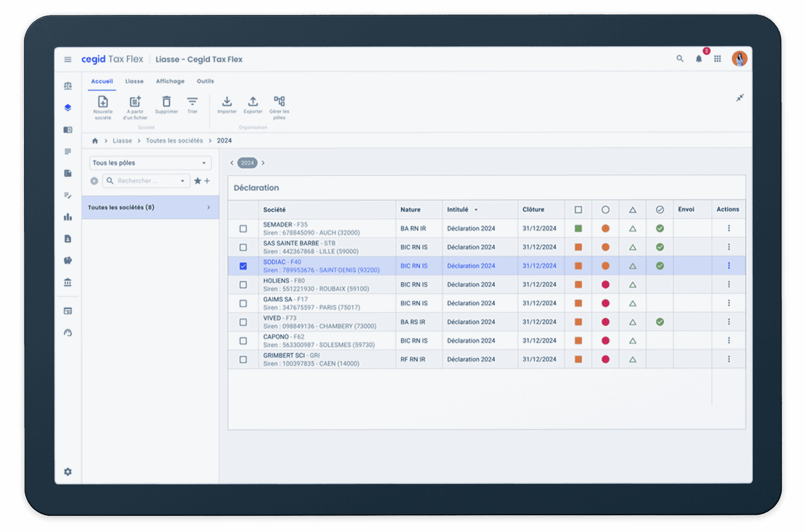Open the Intitulé column sort arrow

click(x=476, y=210)
